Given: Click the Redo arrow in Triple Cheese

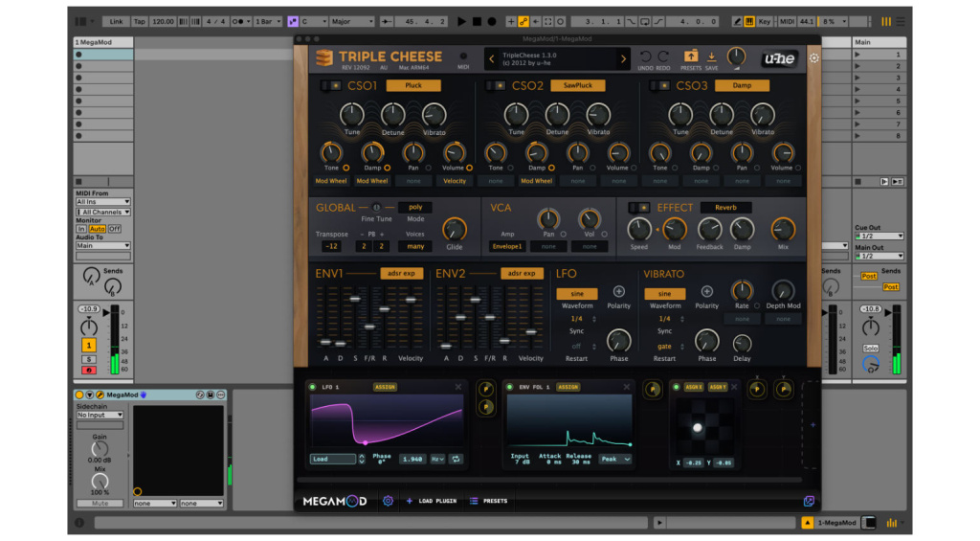Looking at the screenshot, I should pos(663,56).
